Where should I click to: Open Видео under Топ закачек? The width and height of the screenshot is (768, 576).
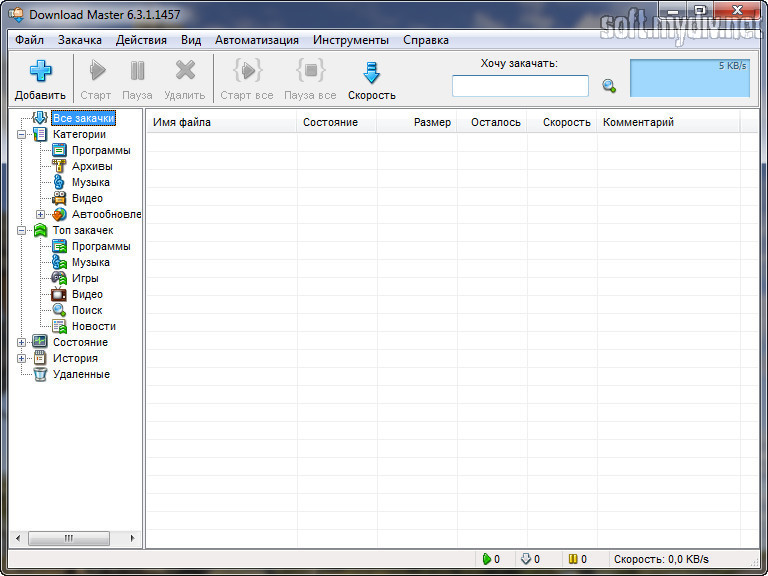[x=87, y=294]
